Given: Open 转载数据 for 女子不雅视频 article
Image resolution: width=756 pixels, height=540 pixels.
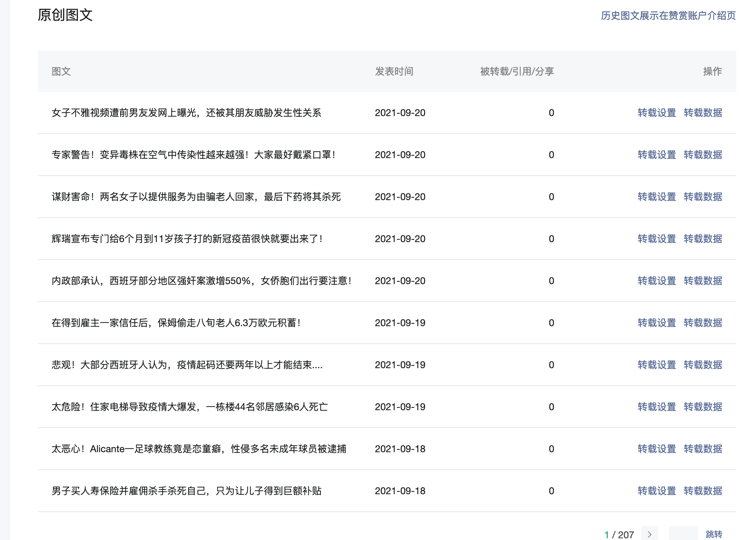Looking at the screenshot, I should pyautogui.click(x=703, y=113).
